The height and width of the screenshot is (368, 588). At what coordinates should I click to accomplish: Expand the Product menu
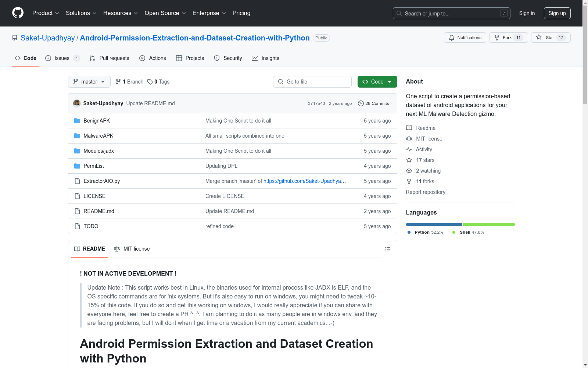(46, 13)
